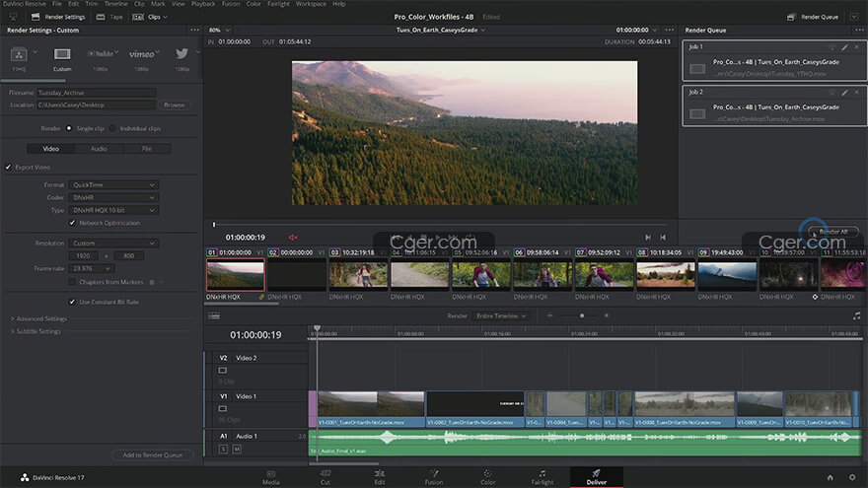Open the Media page
The width and height of the screenshot is (868, 488).
tap(270, 477)
